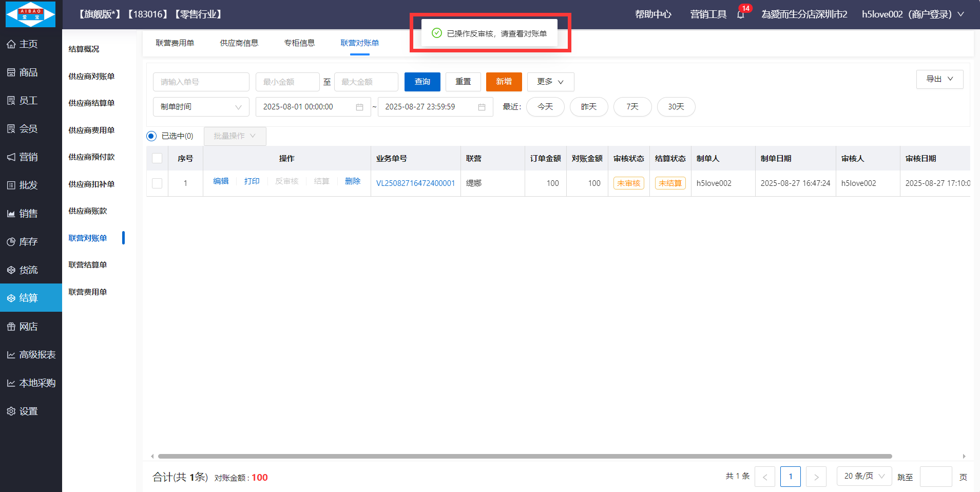Open order link VL25082716472400001
Image resolution: width=980 pixels, height=492 pixels.
(x=415, y=183)
